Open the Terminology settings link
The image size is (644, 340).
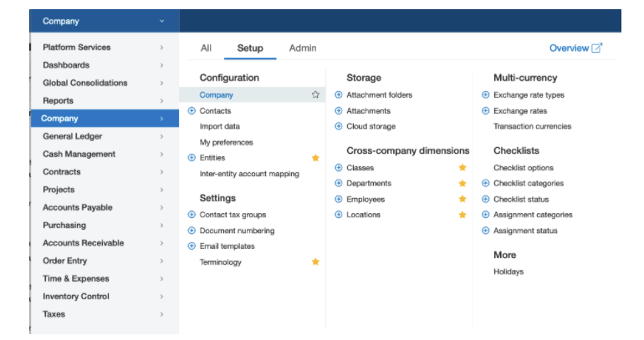221,262
